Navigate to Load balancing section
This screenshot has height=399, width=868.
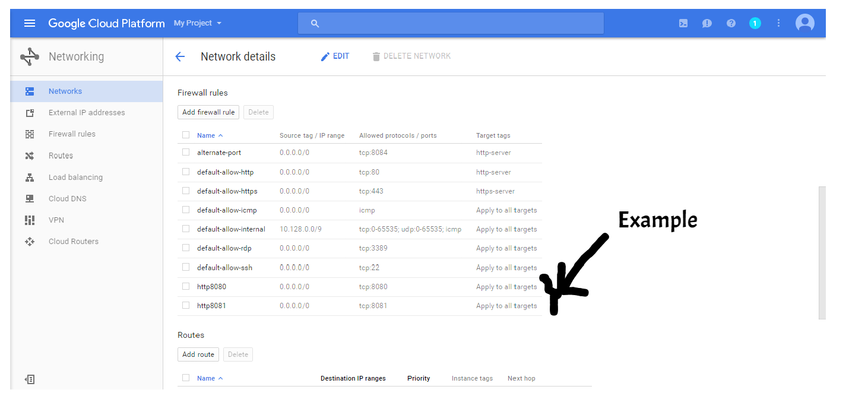coord(75,178)
